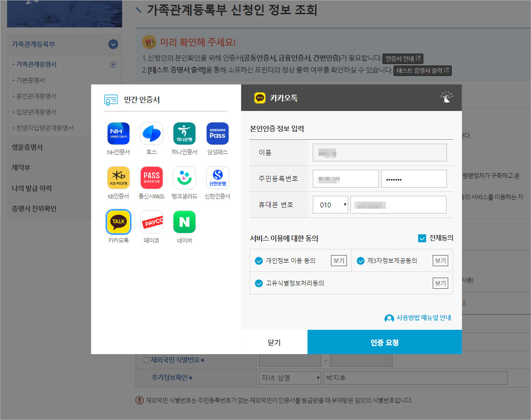Click the megaphone icon beside 미리 확인해 주세요
The image size is (531, 420).
click(149, 42)
